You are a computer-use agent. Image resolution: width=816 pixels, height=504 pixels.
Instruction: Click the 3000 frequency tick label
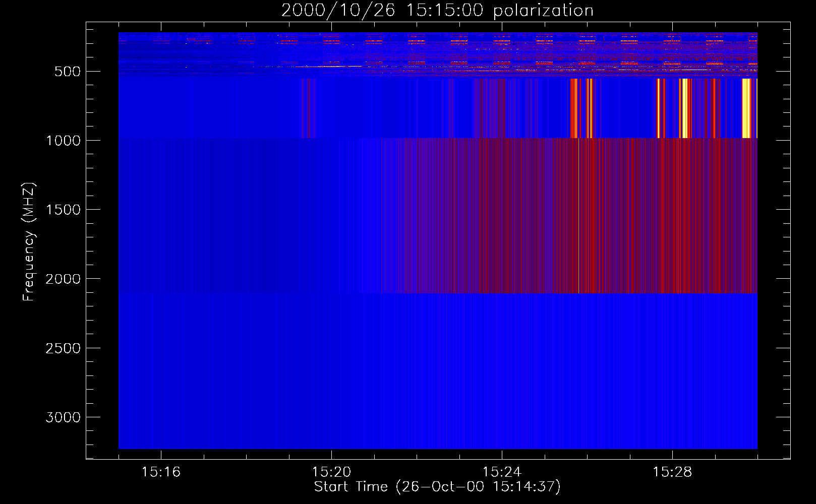click(x=63, y=417)
